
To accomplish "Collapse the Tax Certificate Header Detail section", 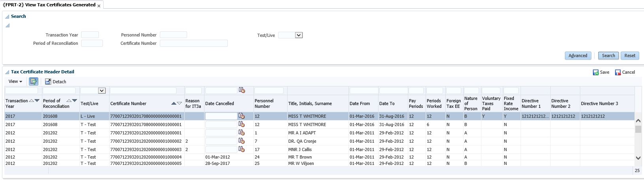I will click(7, 72).
